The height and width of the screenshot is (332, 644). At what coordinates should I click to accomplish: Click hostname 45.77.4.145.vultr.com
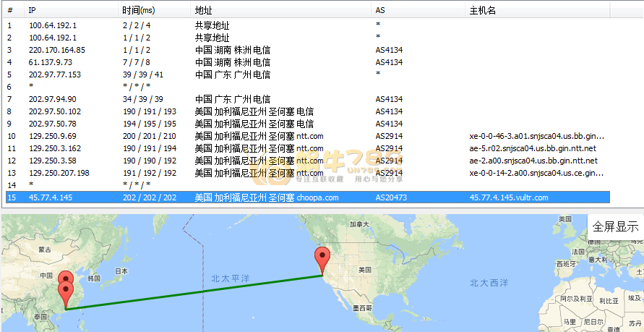pyautogui.click(x=509, y=197)
